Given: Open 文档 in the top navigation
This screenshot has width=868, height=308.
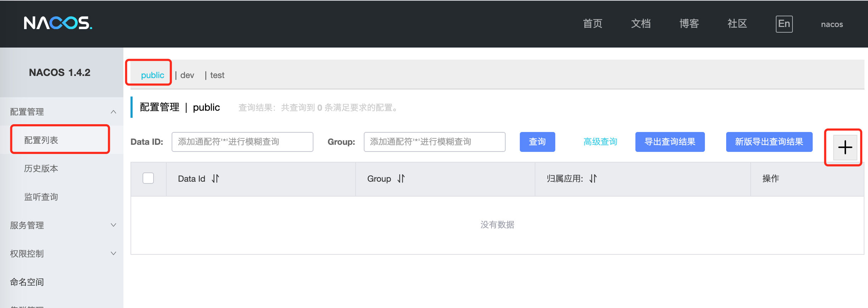Looking at the screenshot, I should [641, 24].
